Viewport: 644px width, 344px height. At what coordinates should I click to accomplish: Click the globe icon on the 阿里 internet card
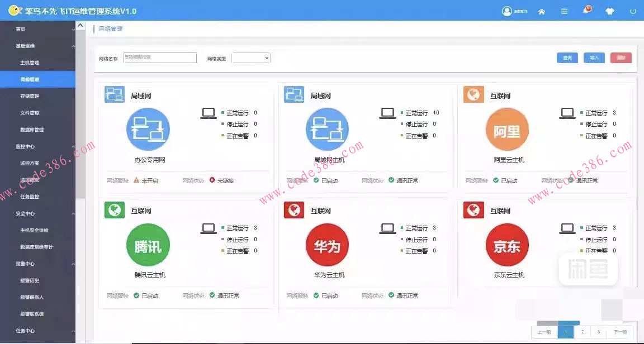click(x=473, y=94)
